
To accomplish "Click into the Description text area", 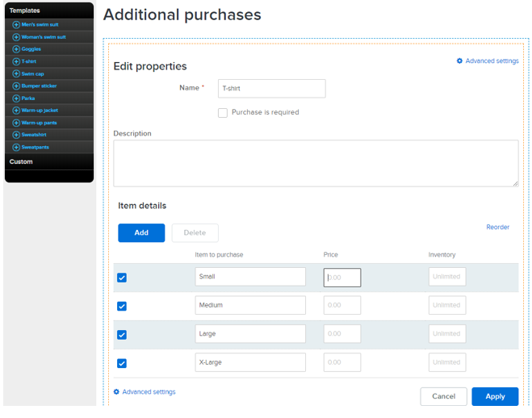I will coord(316,163).
